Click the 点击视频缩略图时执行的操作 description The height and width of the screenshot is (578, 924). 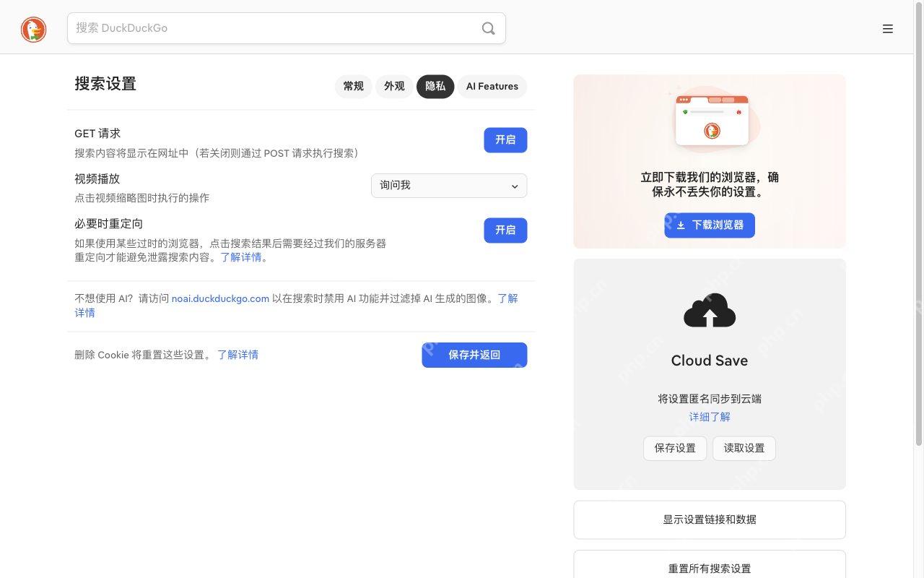coord(141,198)
